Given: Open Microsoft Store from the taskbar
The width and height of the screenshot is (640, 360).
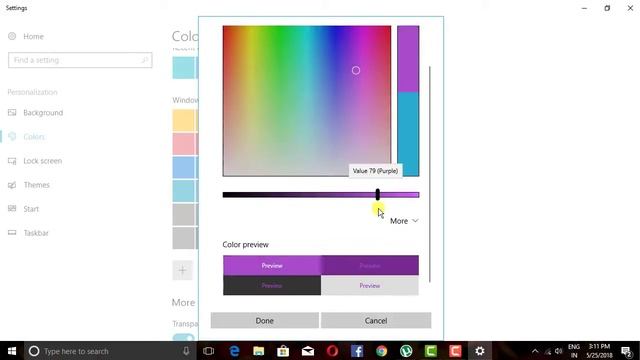Looking at the screenshot, I should 283,351.
